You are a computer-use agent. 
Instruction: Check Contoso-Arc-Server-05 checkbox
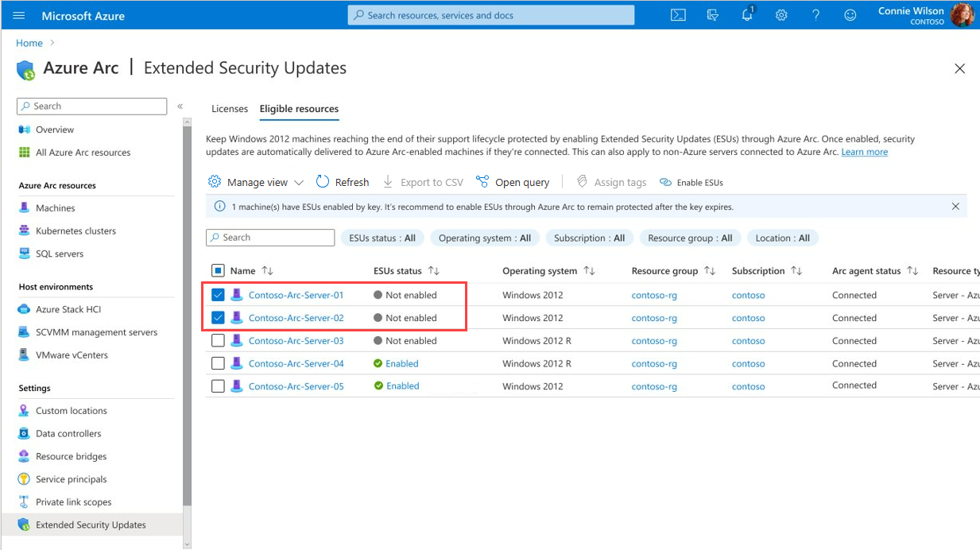coord(218,386)
